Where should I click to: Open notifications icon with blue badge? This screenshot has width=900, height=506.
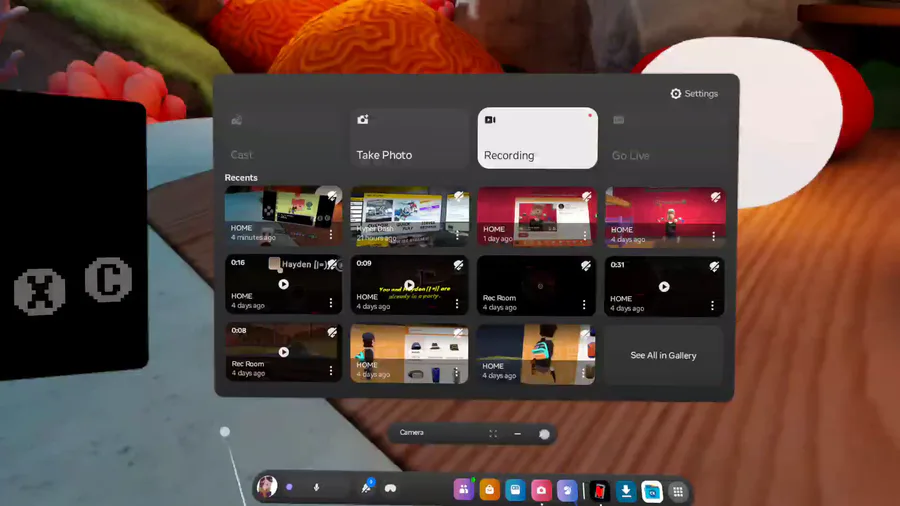[366, 487]
